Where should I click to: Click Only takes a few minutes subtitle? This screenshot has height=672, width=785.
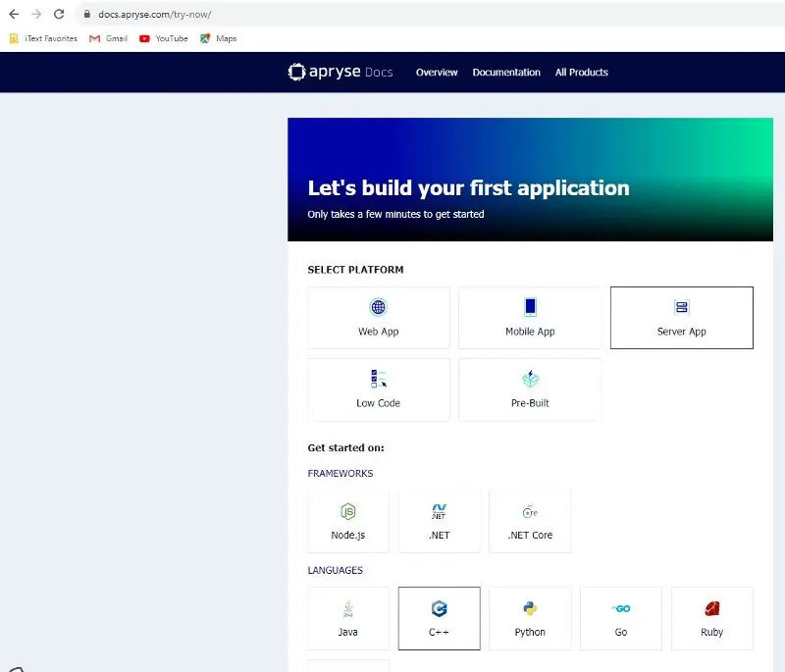tap(395, 214)
